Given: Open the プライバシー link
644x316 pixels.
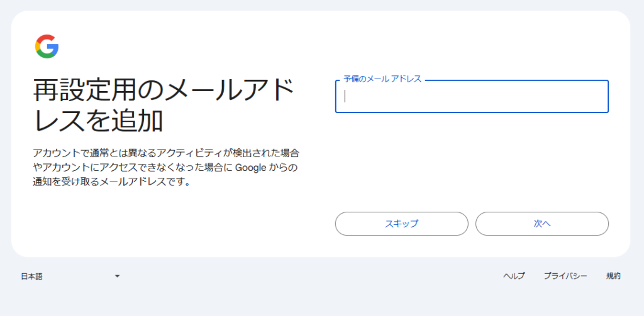Looking at the screenshot, I should pyautogui.click(x=565, y=276).
